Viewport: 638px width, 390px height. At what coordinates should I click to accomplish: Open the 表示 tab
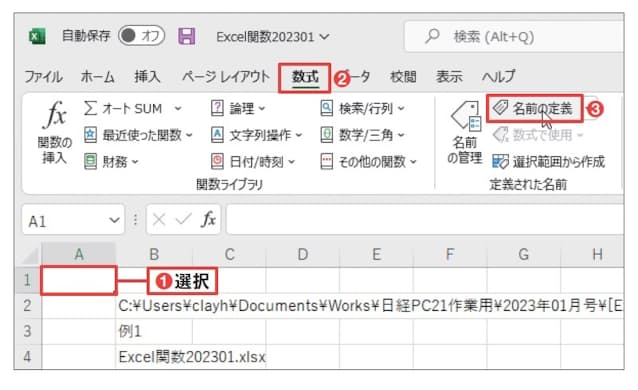[x=449, y=77]
